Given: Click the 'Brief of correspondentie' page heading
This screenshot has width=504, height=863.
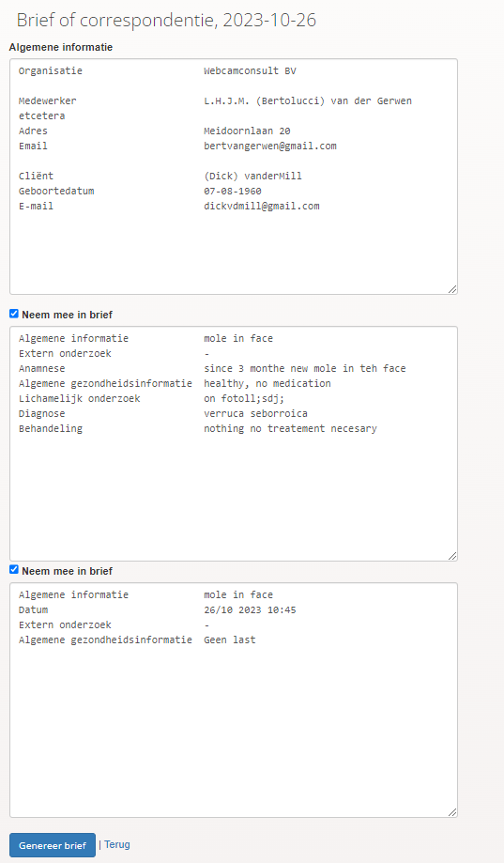Looking at the screenshot, I should (166, 20).
